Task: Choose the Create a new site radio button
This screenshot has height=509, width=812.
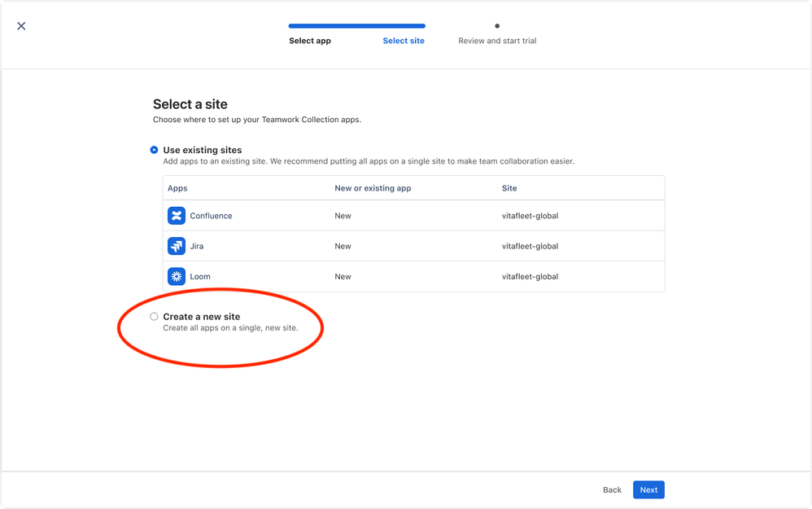Action: 154,316
